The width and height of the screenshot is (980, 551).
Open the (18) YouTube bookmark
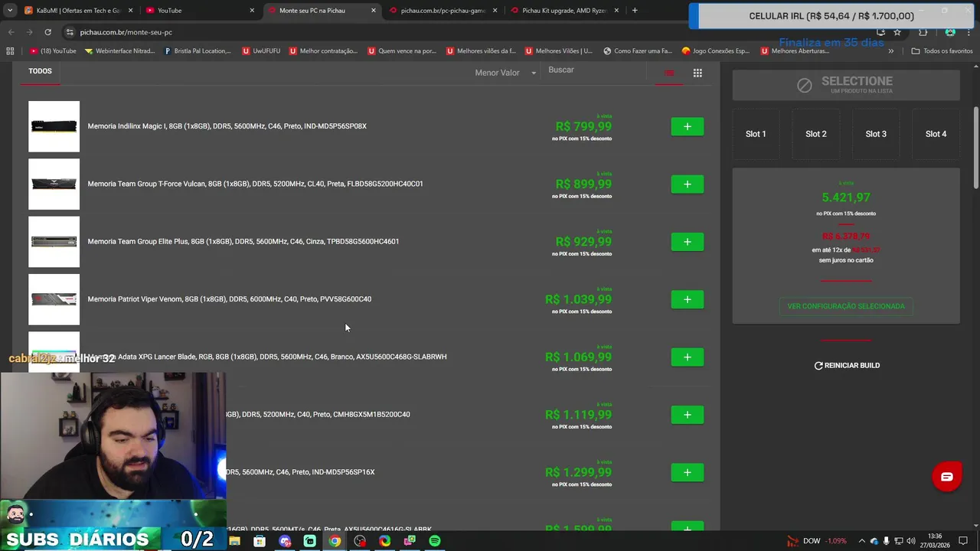pos(53,51)
